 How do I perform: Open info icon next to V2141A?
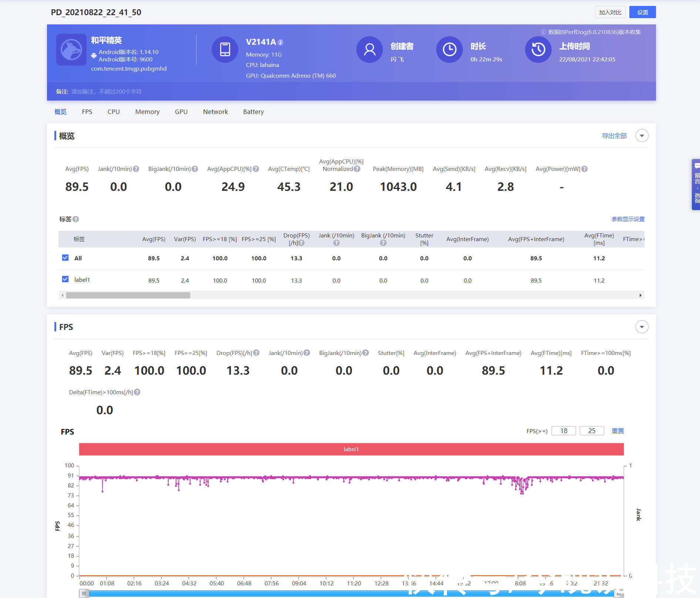[280, 42]
